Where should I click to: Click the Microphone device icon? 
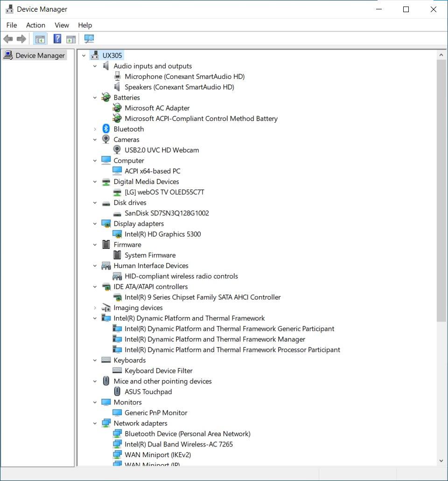(117, 76)
